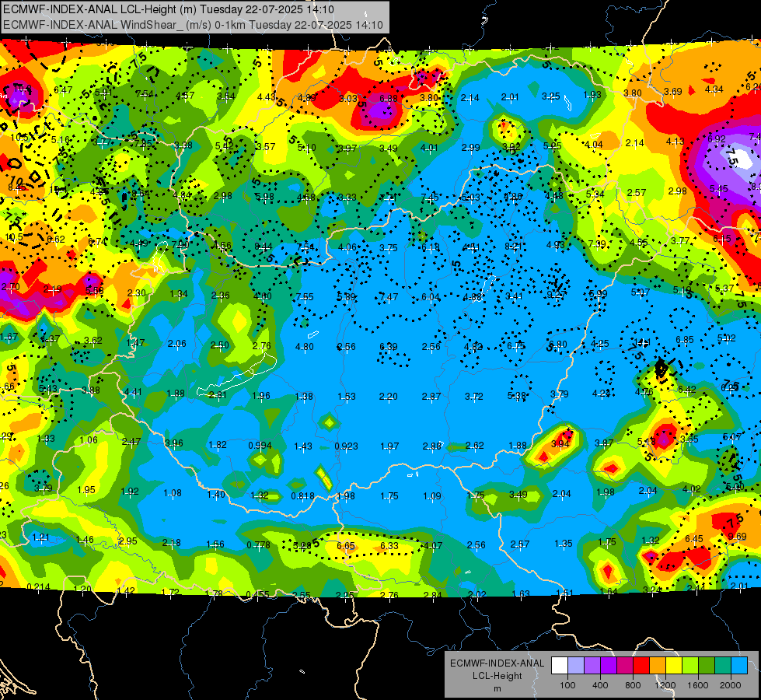Image resolution: width=761 pixels, height=700 pixels.
Task: Click the wind shear value 0.818
Action: click(x=302, y=496)
